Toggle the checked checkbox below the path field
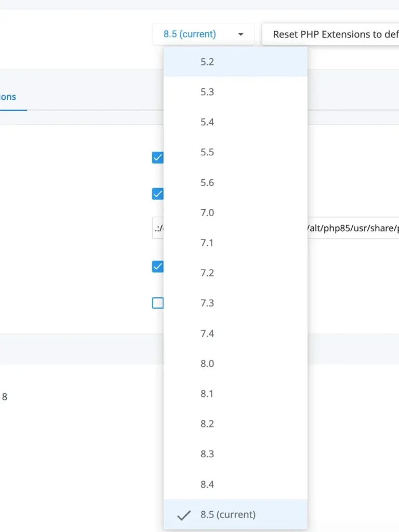This screenshot has height=532, width=399. (x=158, y=267)
